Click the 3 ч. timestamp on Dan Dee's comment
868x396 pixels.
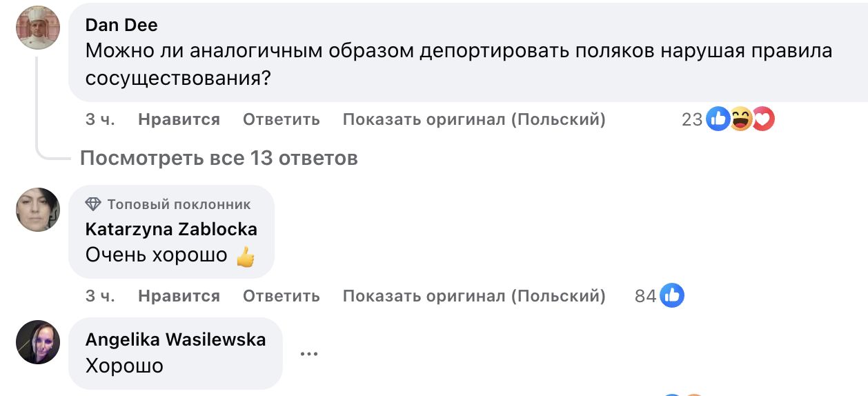click(100, 119)
